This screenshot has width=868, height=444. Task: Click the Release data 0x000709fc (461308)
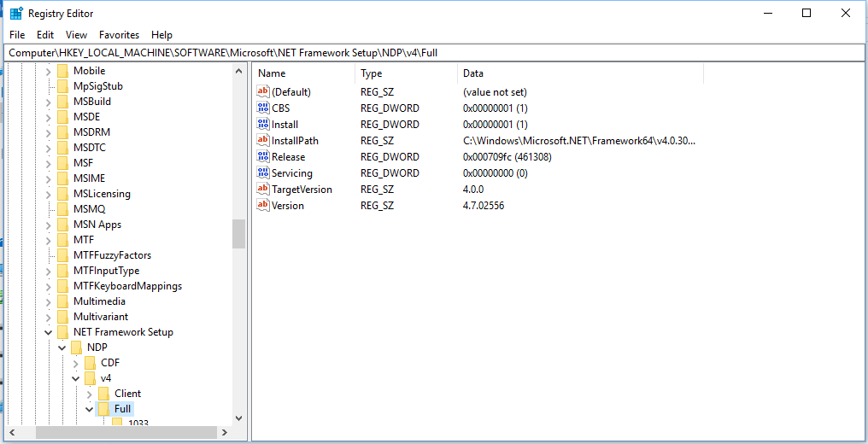[507, 157]
